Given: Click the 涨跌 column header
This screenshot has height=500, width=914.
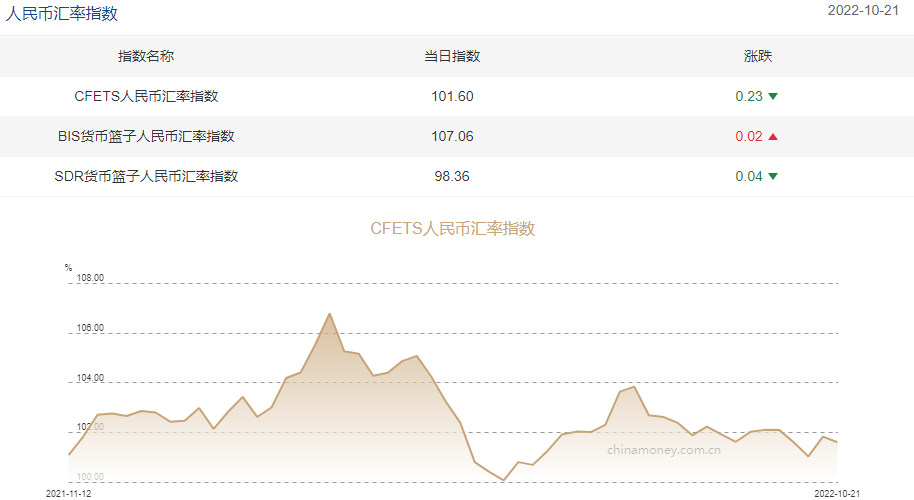Looking at the screenshot, I should [758, 56].
